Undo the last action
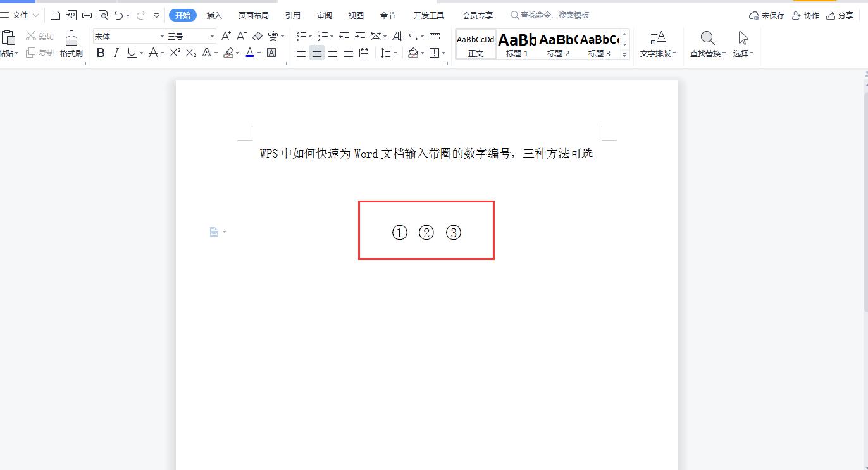Viewport: 868px width, 470px height. (x=118, y=15)
